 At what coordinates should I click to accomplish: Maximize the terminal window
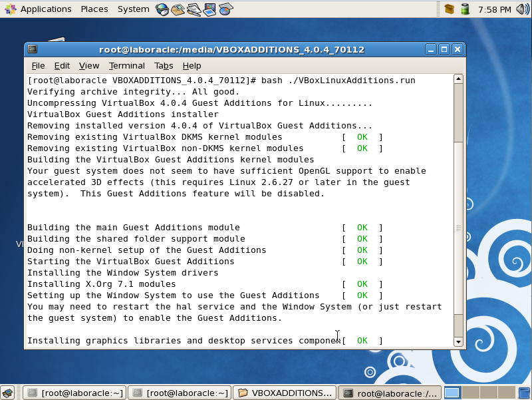click(444, 49)
